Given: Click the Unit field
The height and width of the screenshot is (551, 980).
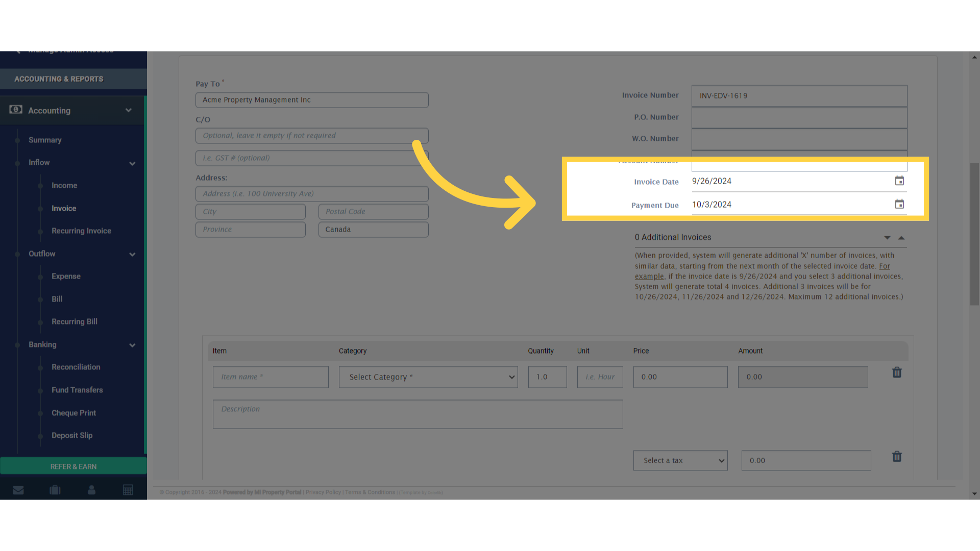Looking at the screenshot, I should pyautogui.click(x=600, y=377).
